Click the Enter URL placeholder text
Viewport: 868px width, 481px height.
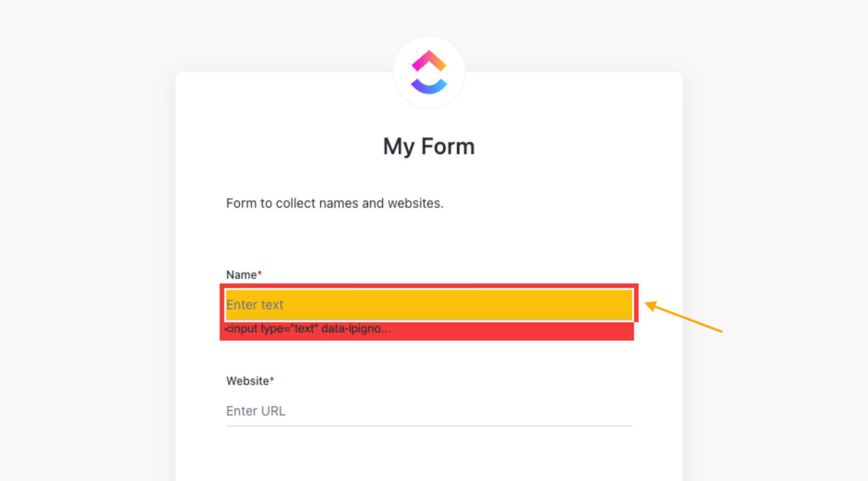(x=256, y=411)
